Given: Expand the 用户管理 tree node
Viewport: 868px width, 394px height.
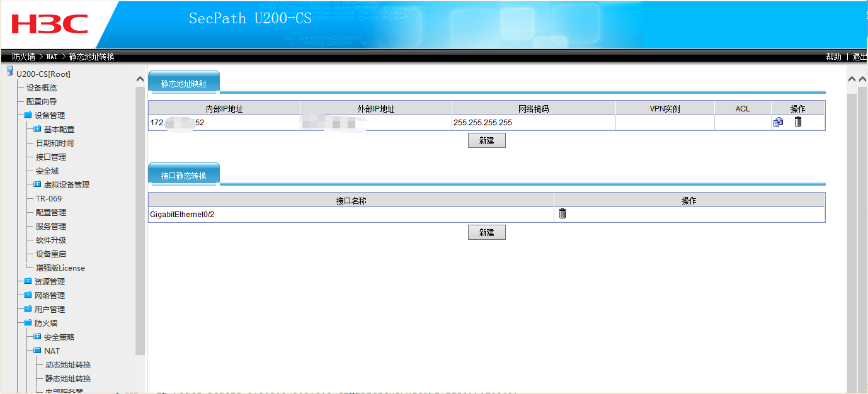Looking at the screenshot, I should click(x=27, y=309).
